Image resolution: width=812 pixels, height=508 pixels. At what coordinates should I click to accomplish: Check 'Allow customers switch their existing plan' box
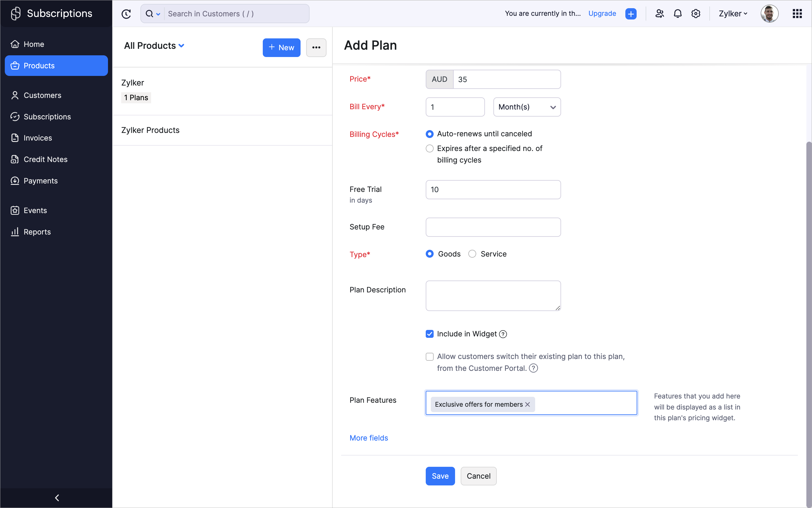(x=429, y=356)
